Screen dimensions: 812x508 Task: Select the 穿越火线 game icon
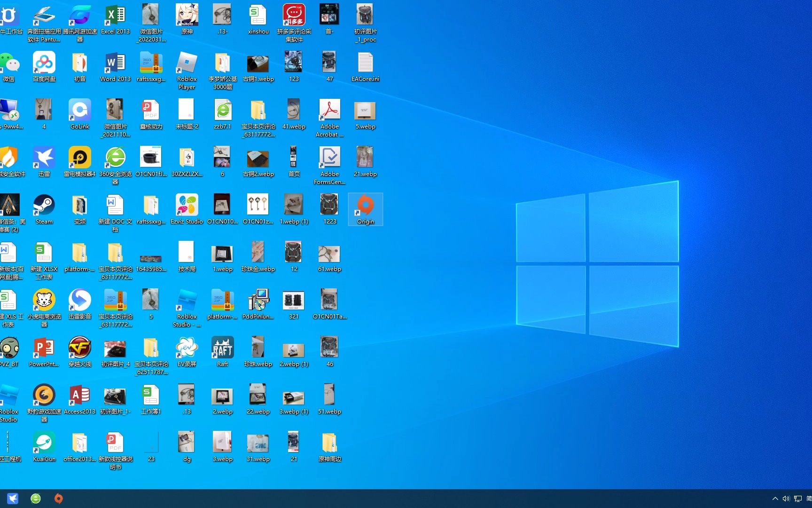[80, 352]
